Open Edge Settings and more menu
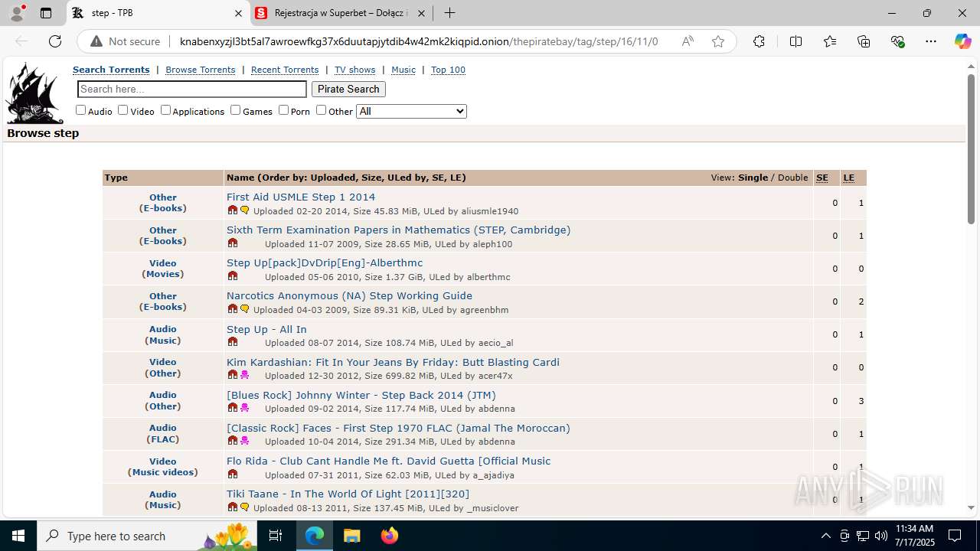 coord(931,41)
